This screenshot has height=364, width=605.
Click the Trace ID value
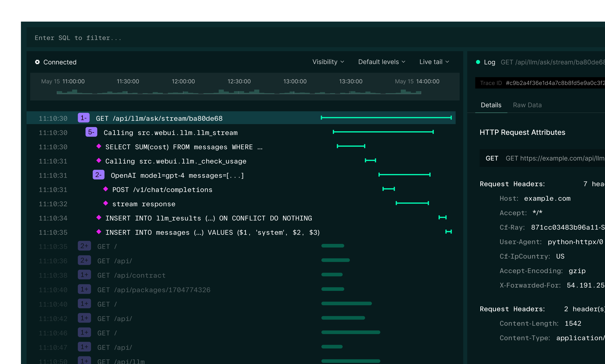[555, 83]
